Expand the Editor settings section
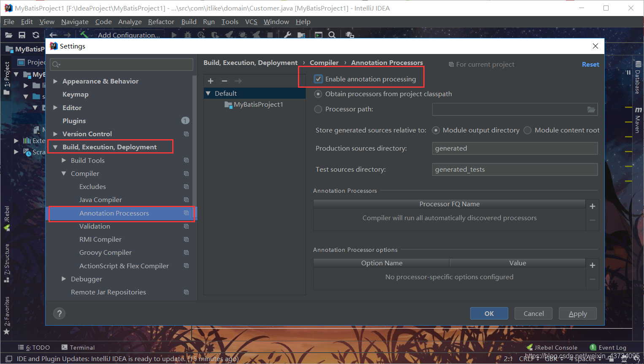 tap(55, 108)
